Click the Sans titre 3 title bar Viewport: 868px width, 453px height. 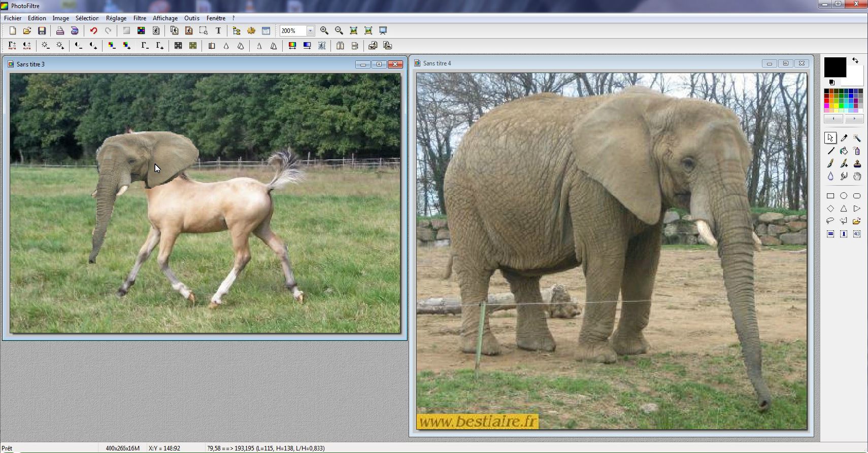tap(204, 64)
